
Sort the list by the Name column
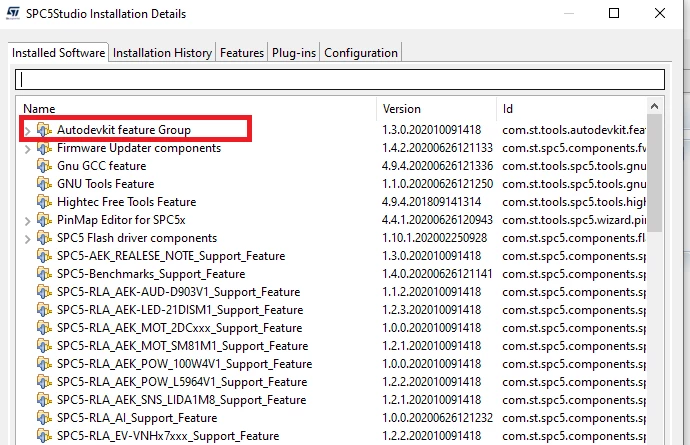pos(196,109)
